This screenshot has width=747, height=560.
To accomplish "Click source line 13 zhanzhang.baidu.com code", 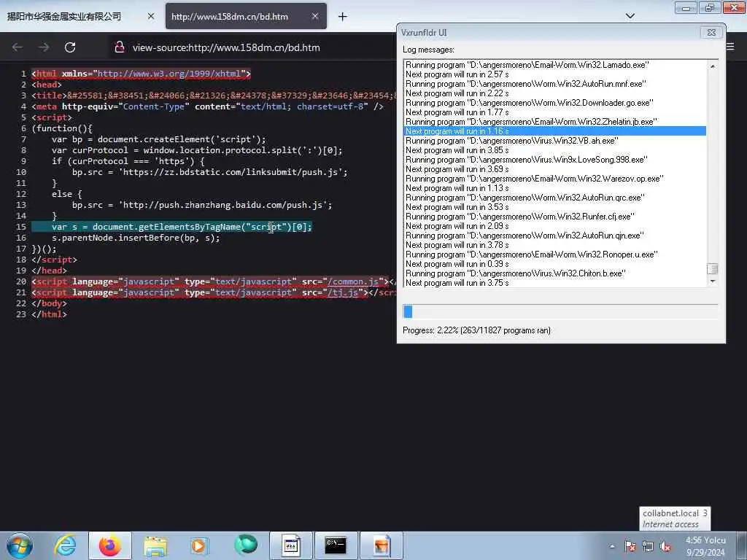I will (x=202, y=205).
